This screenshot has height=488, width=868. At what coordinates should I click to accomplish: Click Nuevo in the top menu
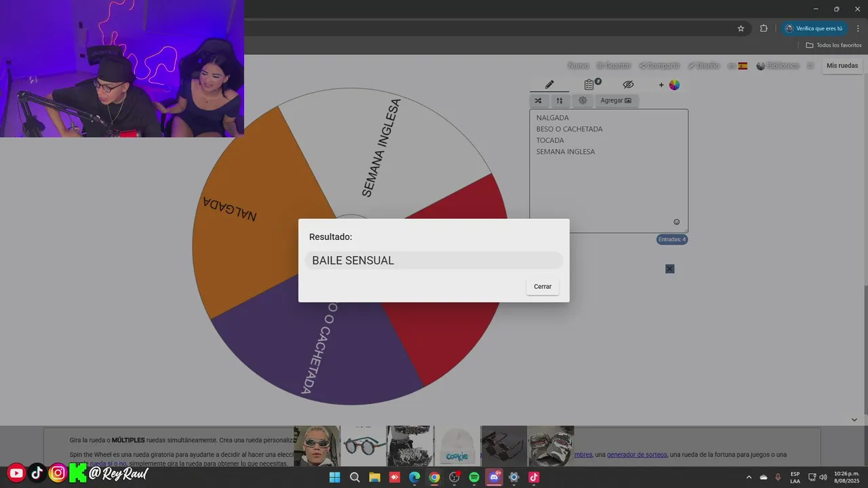(x=578, y=66)
